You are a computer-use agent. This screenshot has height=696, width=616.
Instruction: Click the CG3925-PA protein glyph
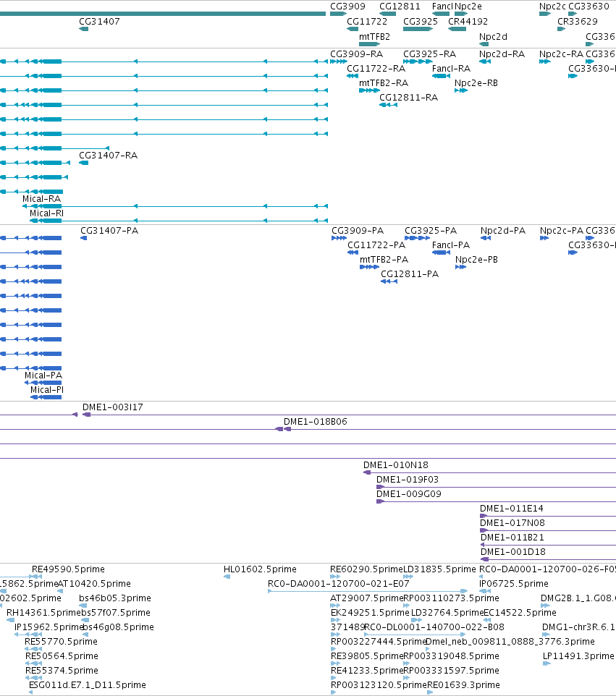418,238
